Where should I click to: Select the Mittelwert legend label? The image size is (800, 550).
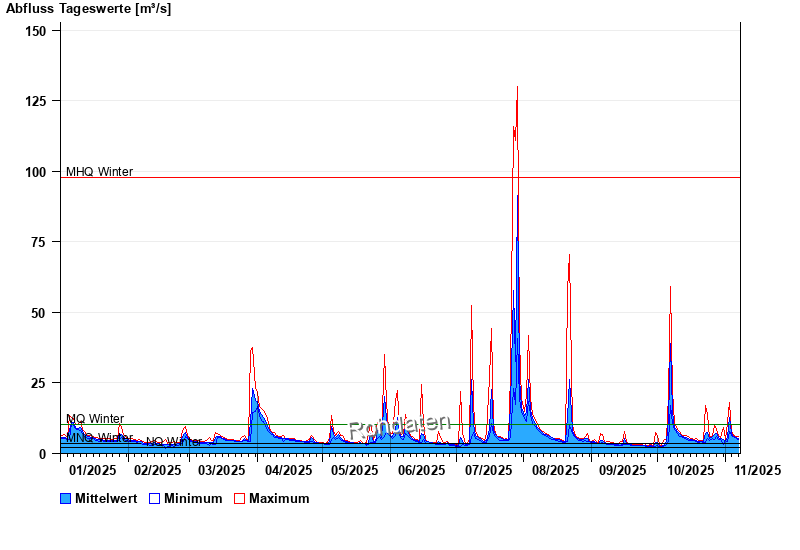[106, 498]
